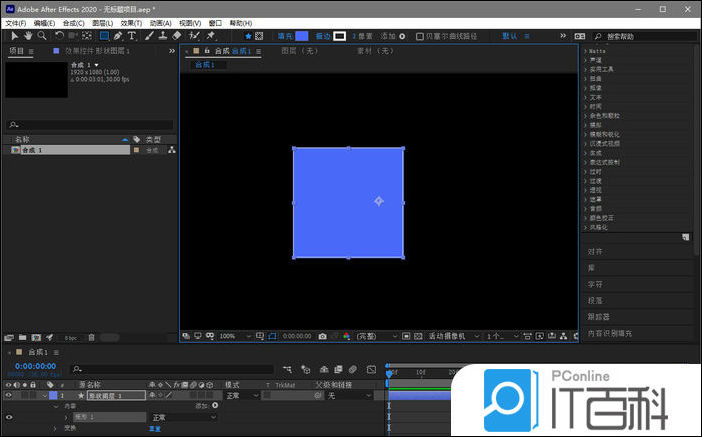Click the 重置 link beside 变换
The height and width of the screenshot is (437, 702).
coord(155,428)
